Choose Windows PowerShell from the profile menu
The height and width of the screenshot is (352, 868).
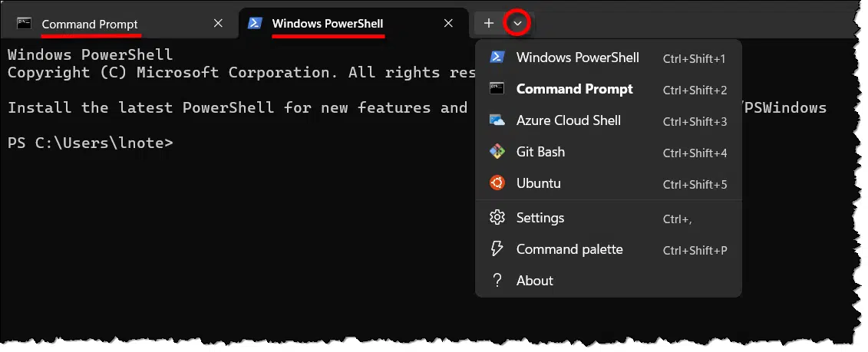[577, 58]
